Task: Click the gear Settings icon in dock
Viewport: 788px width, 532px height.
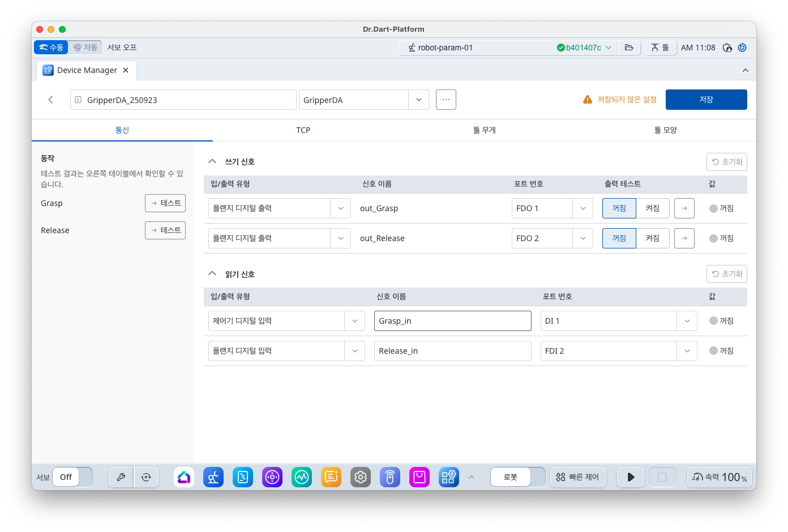Action: tap(361, 477)
